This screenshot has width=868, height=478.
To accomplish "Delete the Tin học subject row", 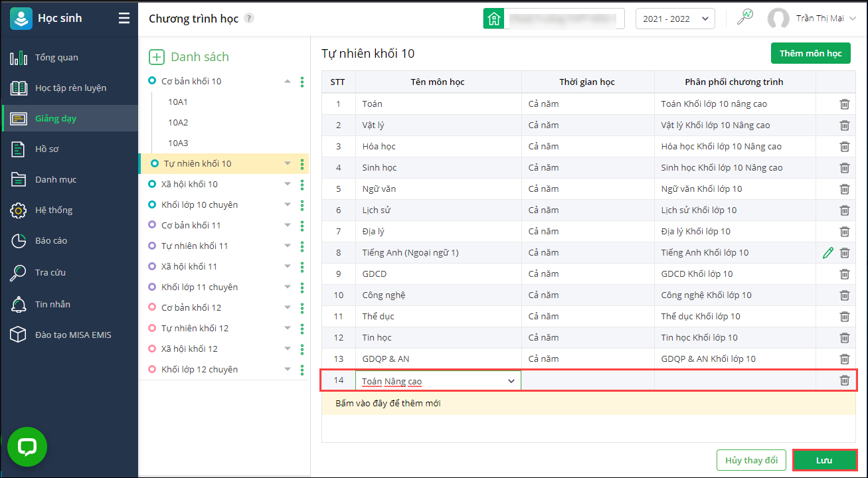I will [845, 338].
